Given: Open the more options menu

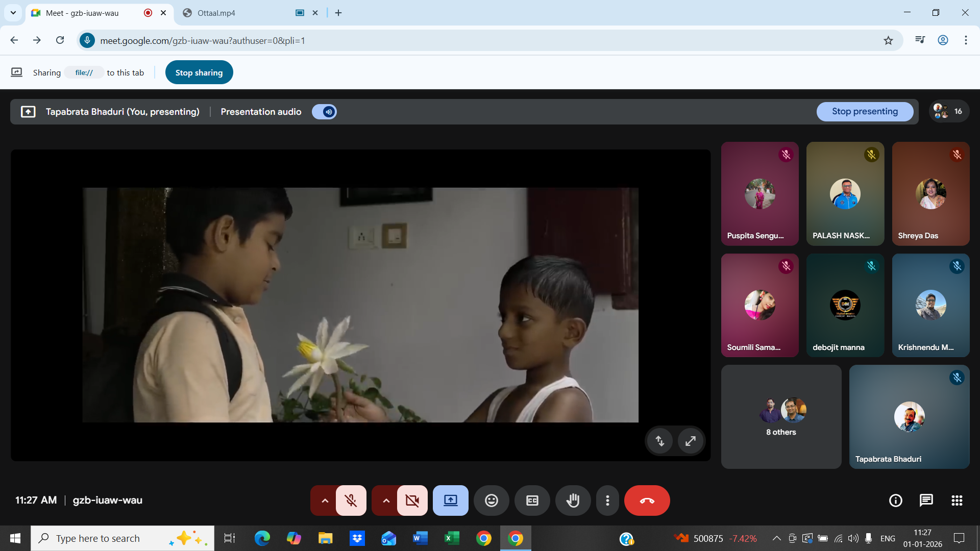Looking at the screenshot, I should 607,500.
